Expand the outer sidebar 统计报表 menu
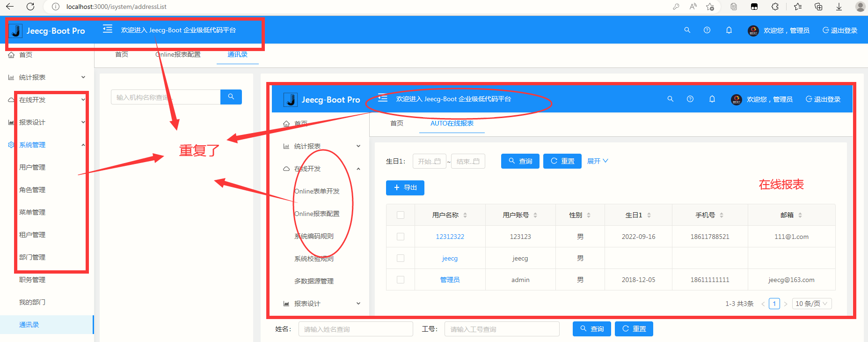Image resolution: width=868 pixels, height=342 pixels. (47, 77)
